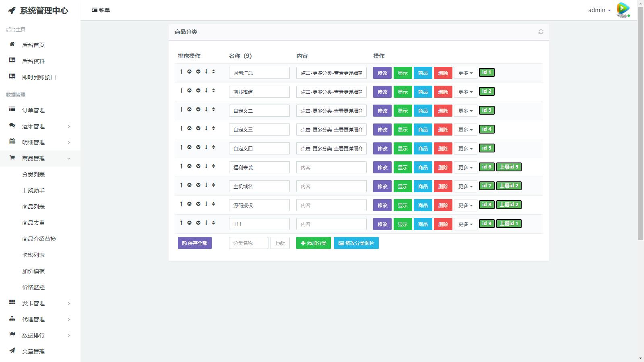Image resolution: width=644 pixels, height=362 pixels.
Task: Click the plain down arrow in 福利来袭 row
Action: [x=206, y=166]
